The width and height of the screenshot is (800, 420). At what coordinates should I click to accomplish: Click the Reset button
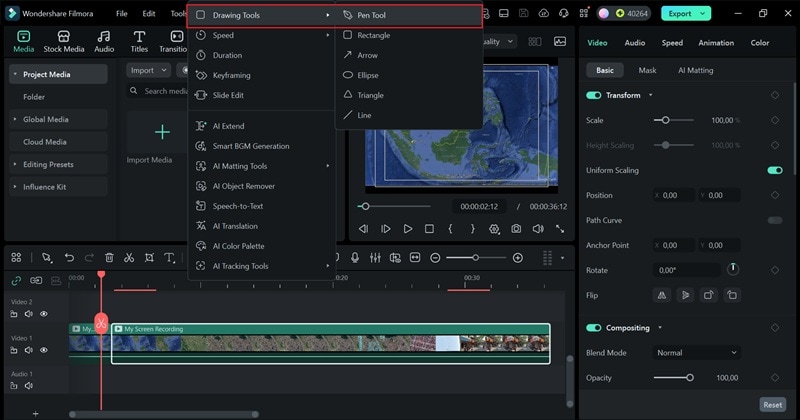pos(772,405)
